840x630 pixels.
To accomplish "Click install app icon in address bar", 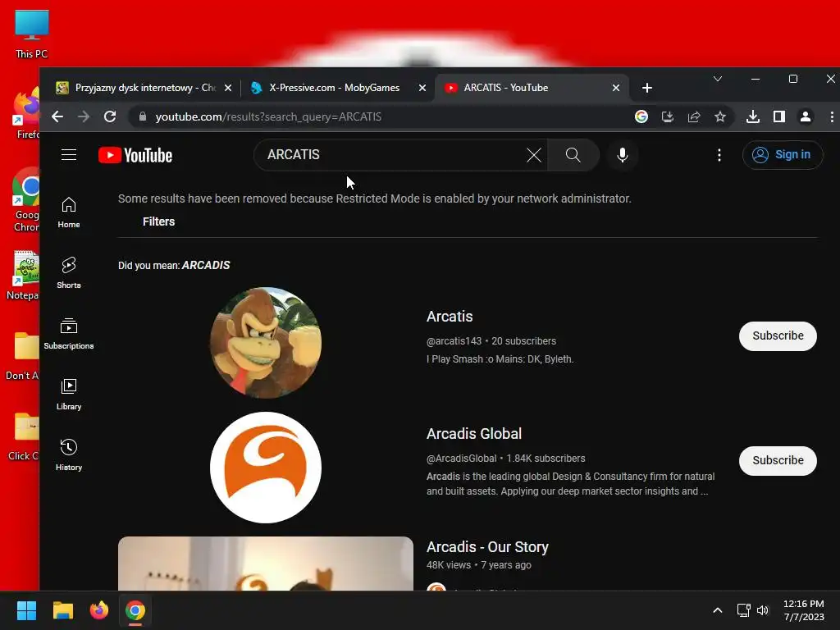I will (x=668, y=116).
